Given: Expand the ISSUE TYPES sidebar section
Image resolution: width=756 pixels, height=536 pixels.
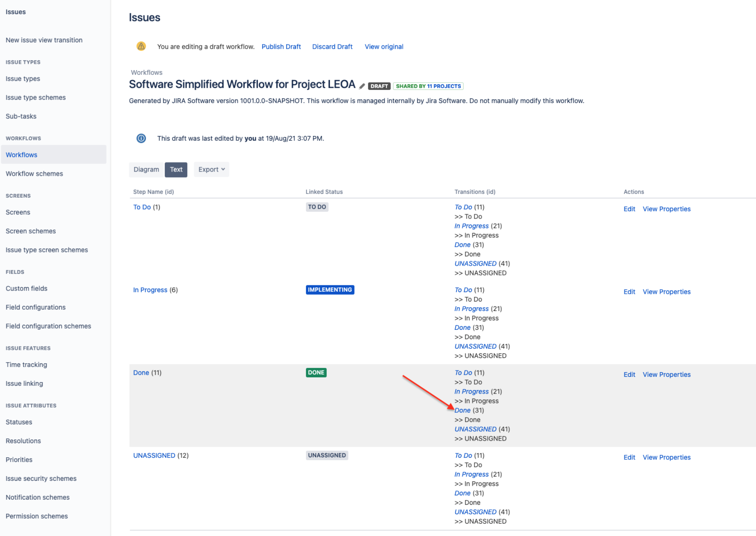Looking at the screenshot, I should pos(23,62).
